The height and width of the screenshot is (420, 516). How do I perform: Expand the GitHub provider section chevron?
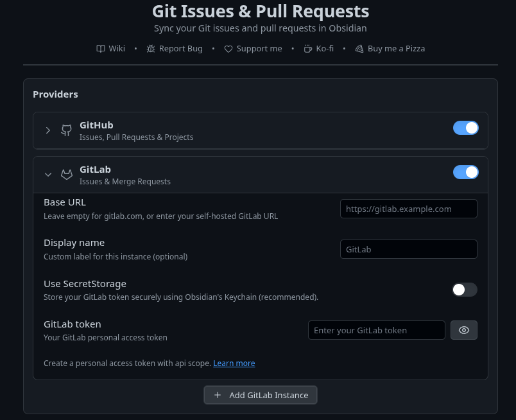tap(48, 130)
